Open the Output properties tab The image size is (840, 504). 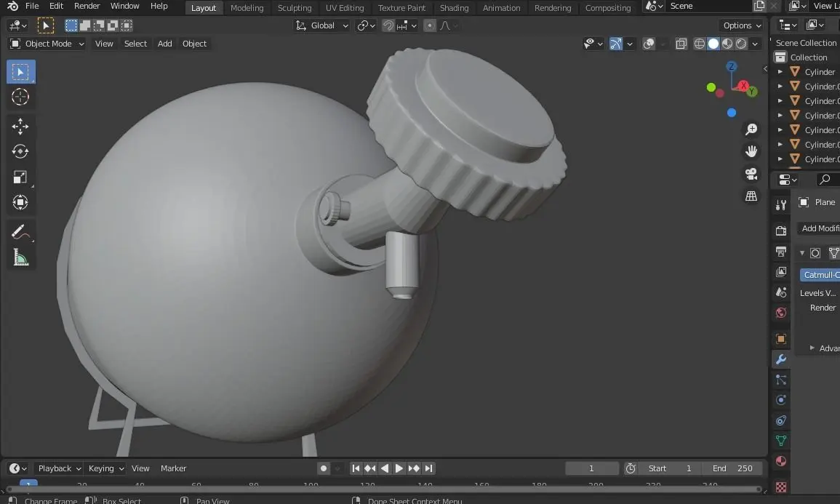781,251
